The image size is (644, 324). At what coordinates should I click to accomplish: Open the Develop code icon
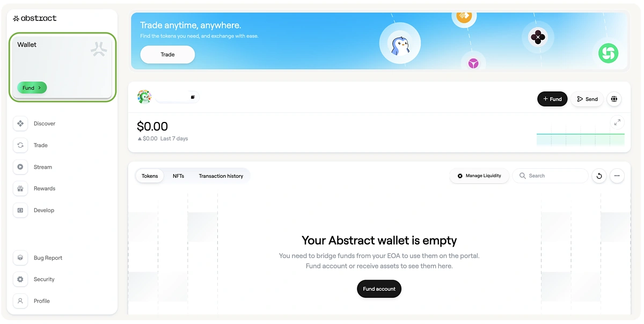coord(20,210)
